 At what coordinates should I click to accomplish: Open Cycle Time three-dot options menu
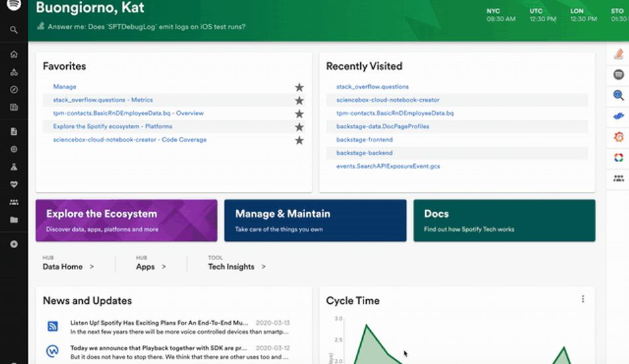[x=583, y=299]
